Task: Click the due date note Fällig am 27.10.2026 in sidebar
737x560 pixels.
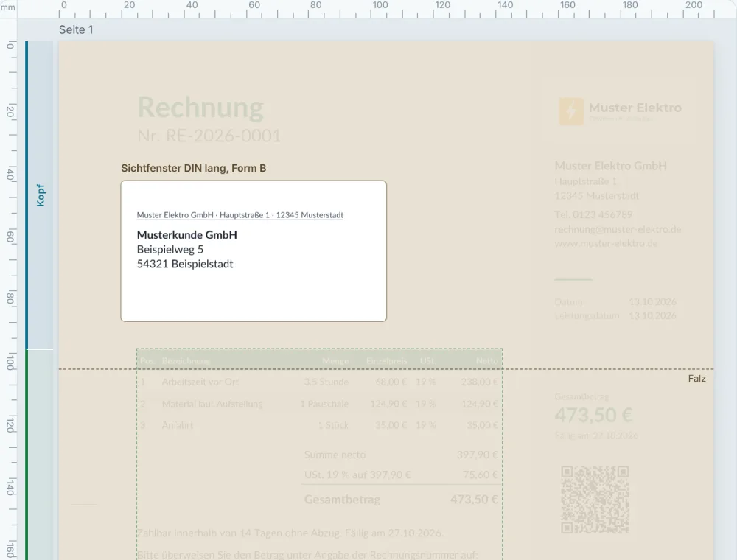Action: [x=596, y=435]
